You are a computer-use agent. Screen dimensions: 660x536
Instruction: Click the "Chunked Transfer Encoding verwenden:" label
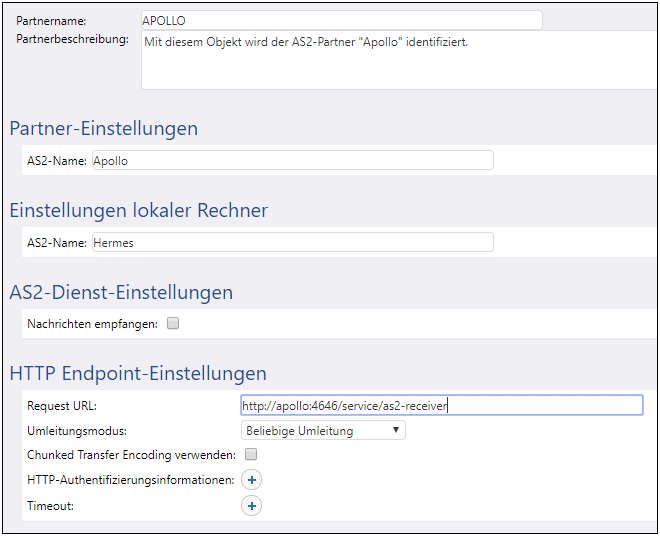tap(131, 455)
